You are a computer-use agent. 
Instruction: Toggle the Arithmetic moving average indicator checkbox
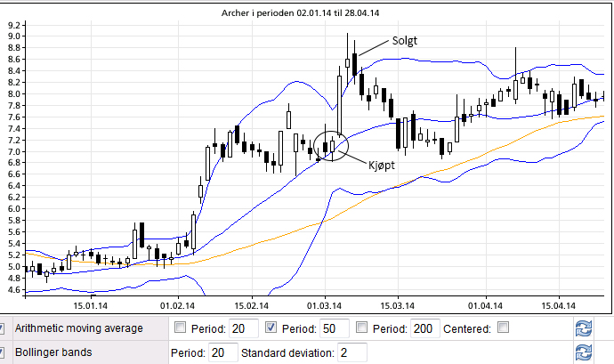[x=3, y=328]
